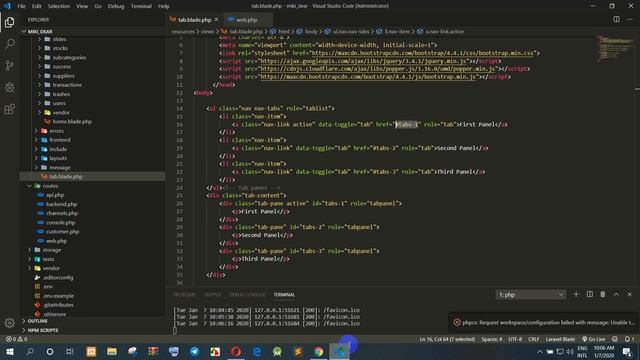Screen dimensions: 640x360
Task: Click the bootstrap.min.css stylesheet URL
Action: coord(422,53)
